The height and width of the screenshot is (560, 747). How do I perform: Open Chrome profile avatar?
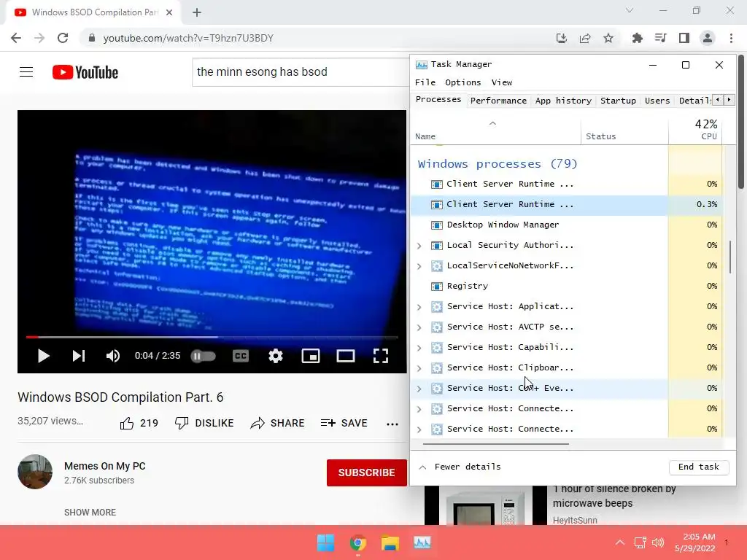point(708,38)
